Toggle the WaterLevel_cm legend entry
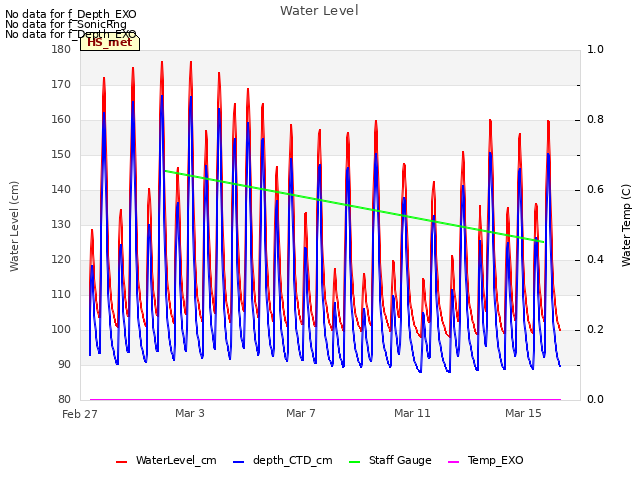Image resolution: width=640 pixels, height=480 pixels. tap(166, 460)
